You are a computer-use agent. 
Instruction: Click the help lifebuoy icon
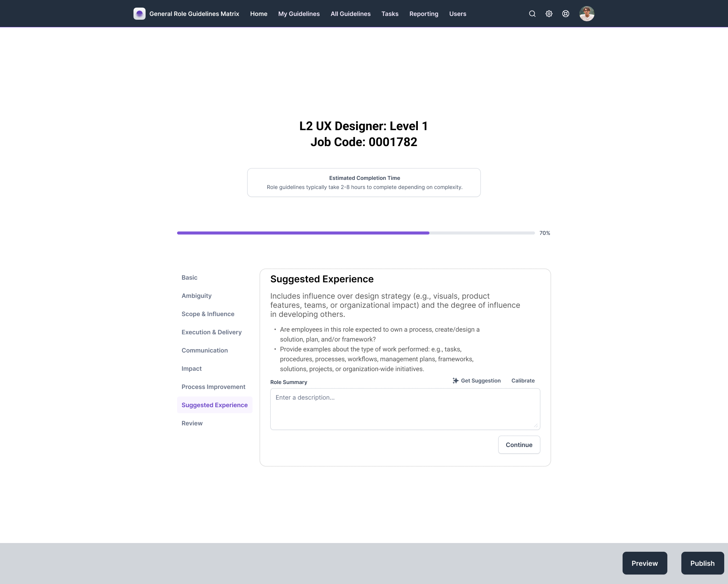coord(566,14)
